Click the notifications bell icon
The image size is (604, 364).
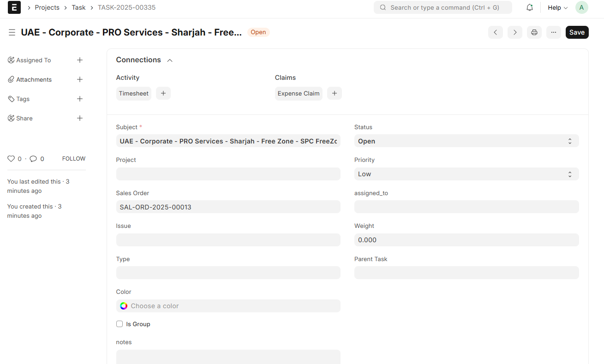click(x=530, y=8)
